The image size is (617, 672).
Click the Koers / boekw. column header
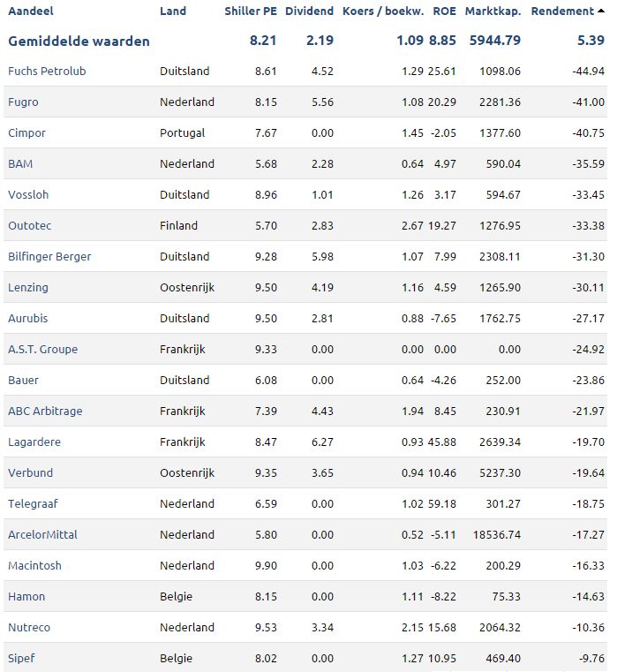(383, 11)
